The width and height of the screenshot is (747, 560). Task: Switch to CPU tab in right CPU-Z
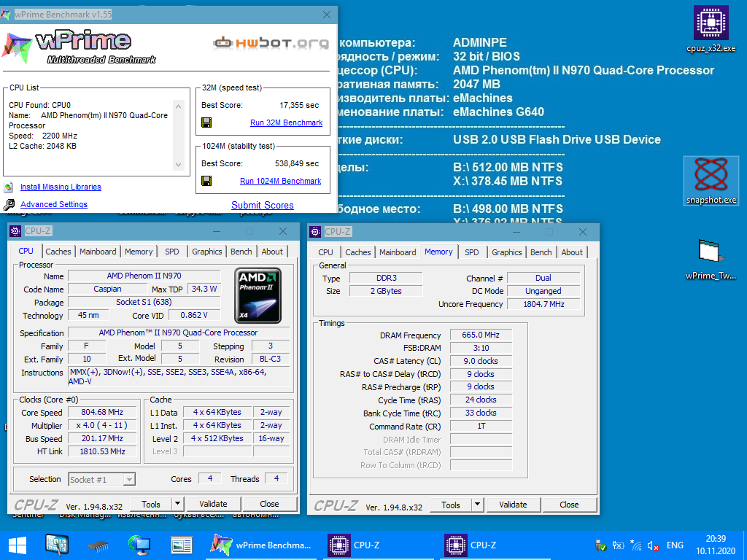326,252
